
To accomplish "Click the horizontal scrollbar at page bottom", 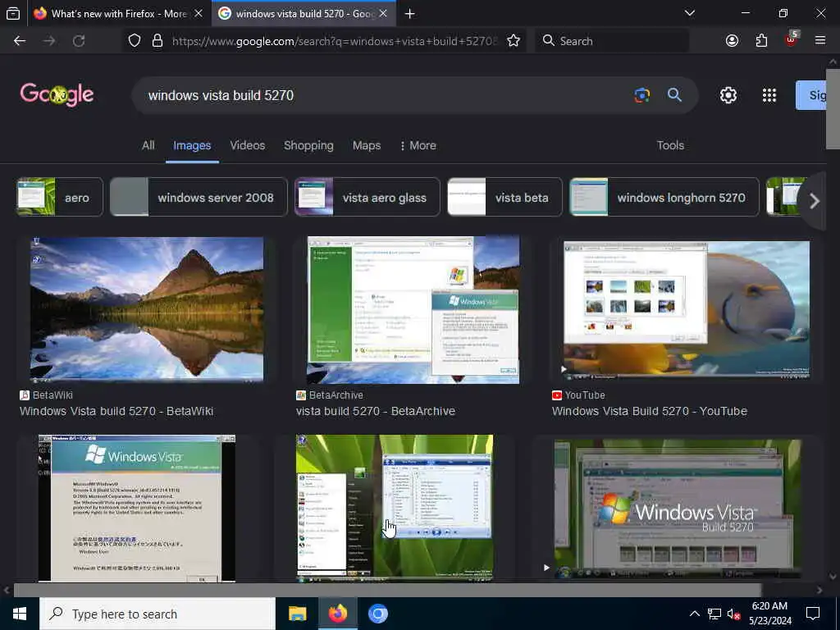I will pos(387,590).
